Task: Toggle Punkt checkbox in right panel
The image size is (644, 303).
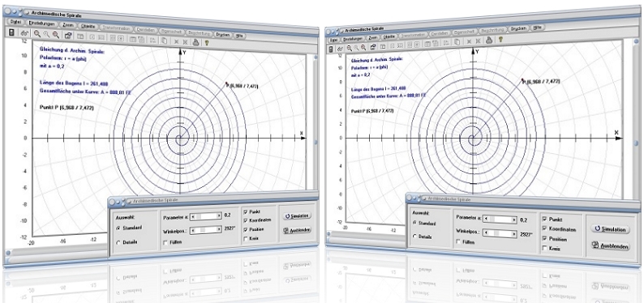Action: (545, 220)
